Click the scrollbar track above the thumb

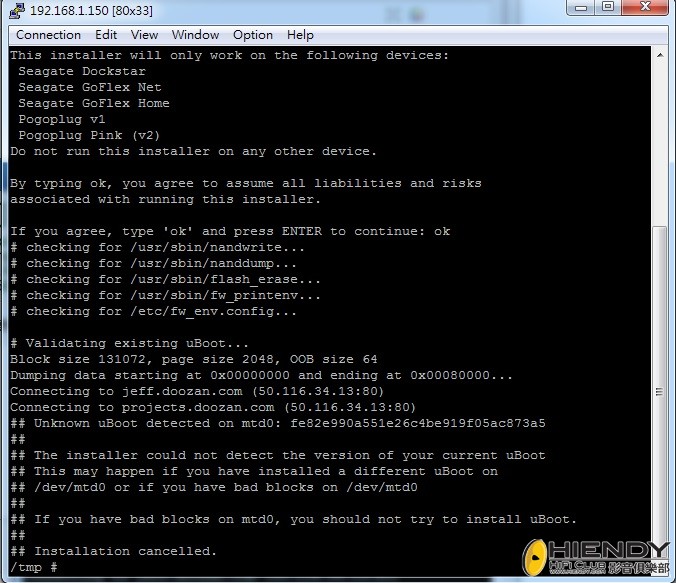pos(660,140)
